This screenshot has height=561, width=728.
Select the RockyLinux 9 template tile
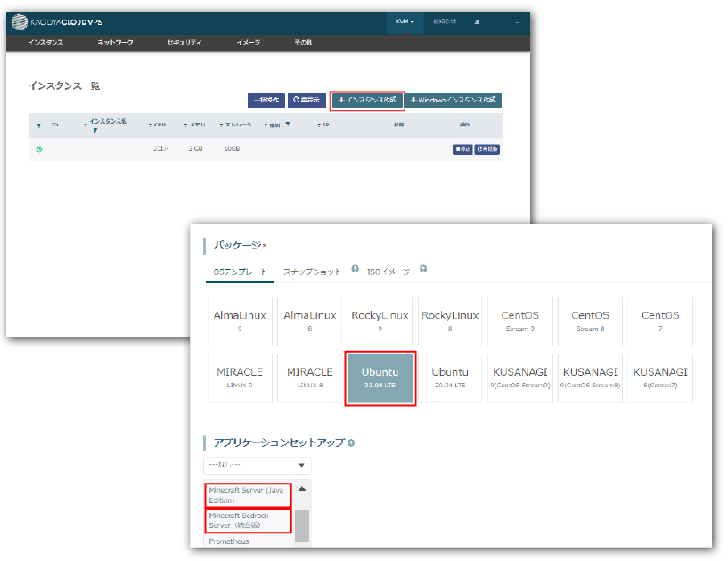click(380, 321)
